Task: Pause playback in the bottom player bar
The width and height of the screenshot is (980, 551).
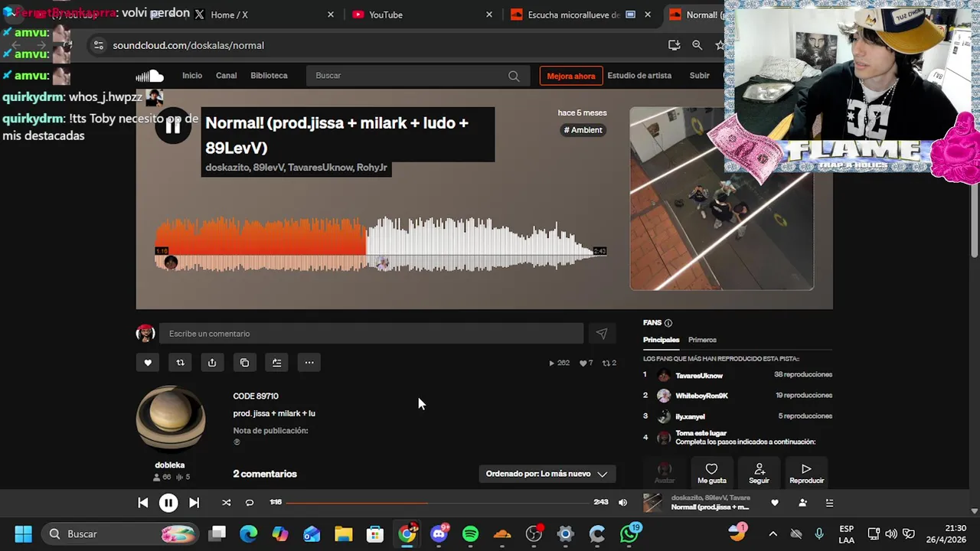Action: pos(168,503)
